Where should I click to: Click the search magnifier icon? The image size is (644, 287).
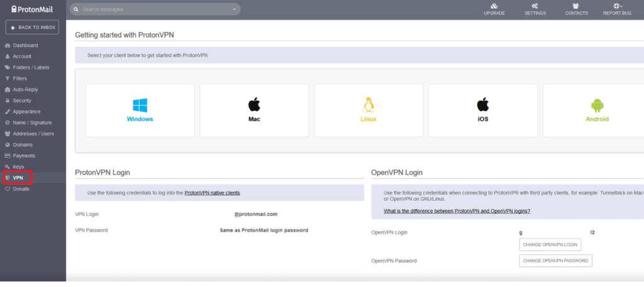pyautogui.click(x=76, y=9)
